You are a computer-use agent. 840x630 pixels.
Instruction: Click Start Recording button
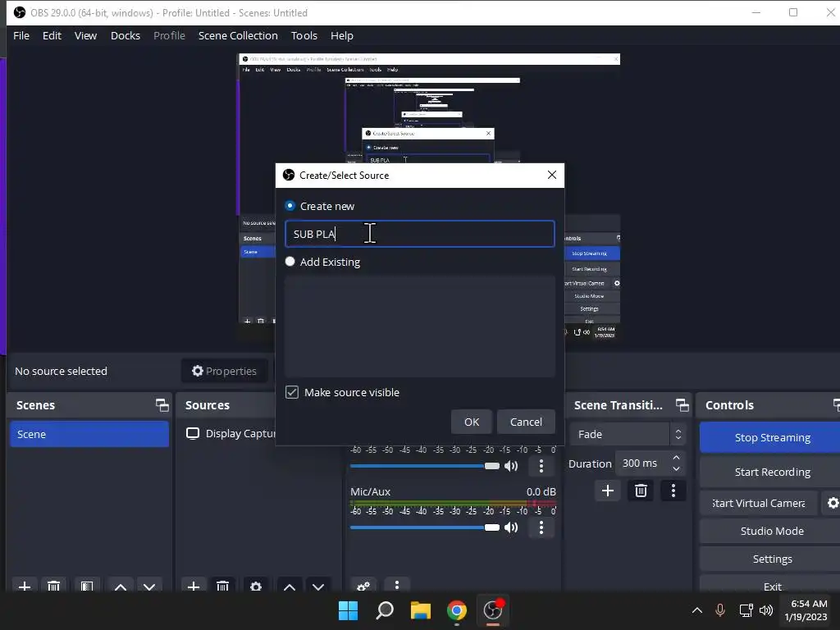click(x=772, y=472)
